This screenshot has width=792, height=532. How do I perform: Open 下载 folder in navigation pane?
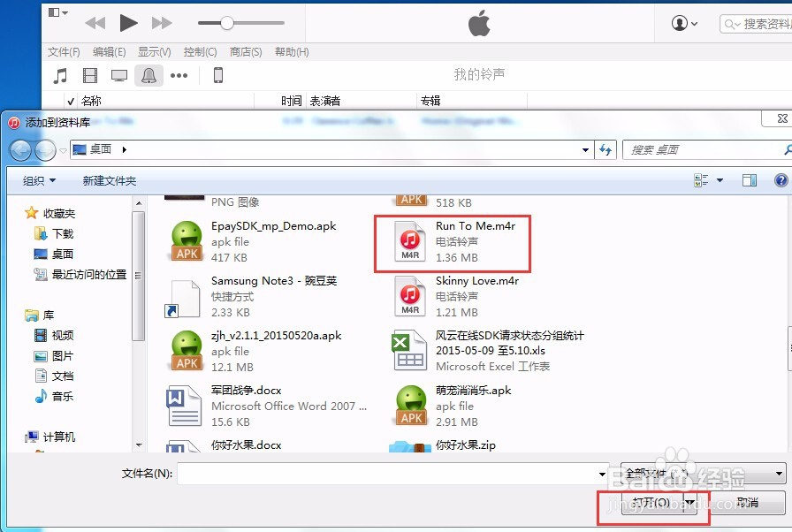pos(54,233)
